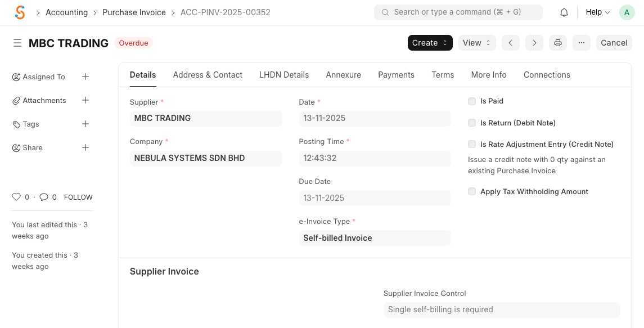
Task: Open the three-dots more options menu
Action: pos(582,43)
